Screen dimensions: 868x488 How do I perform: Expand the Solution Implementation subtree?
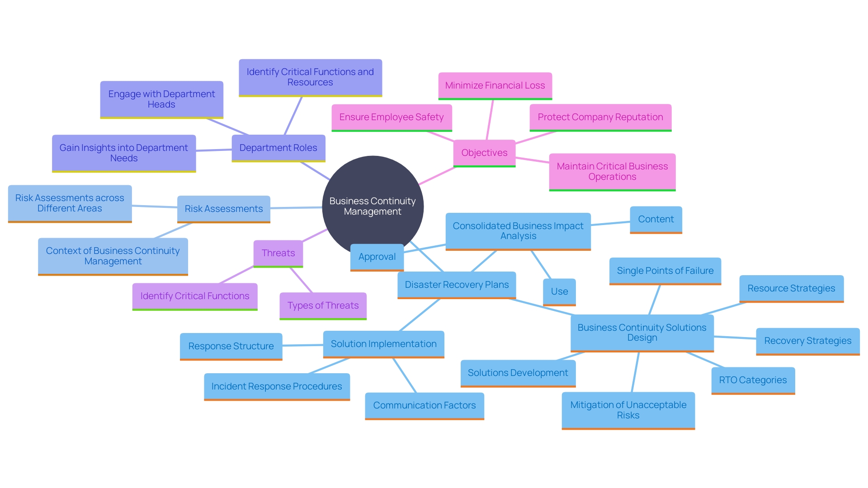click(370, 344)
